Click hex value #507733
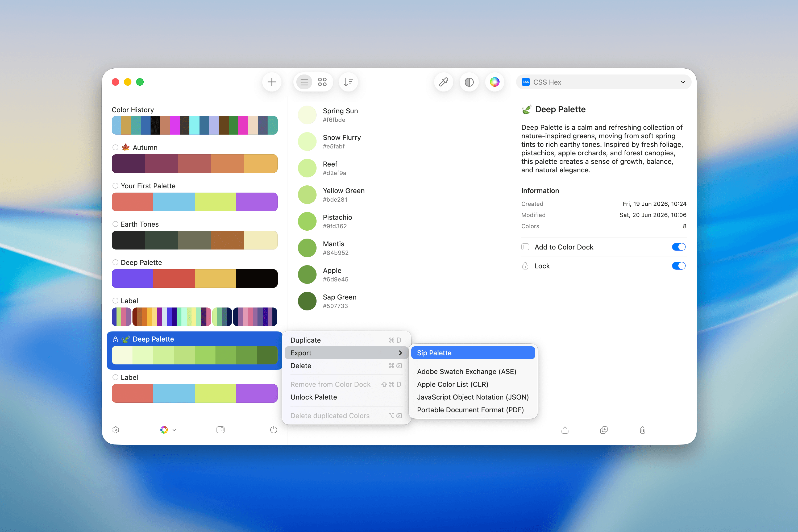This screenshot has width=798, height=532. [335, 306]
